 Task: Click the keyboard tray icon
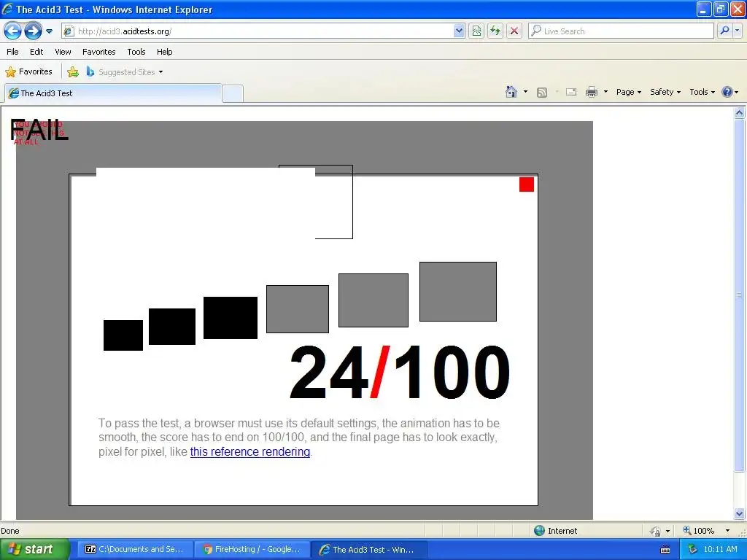[x=665, y=550]
